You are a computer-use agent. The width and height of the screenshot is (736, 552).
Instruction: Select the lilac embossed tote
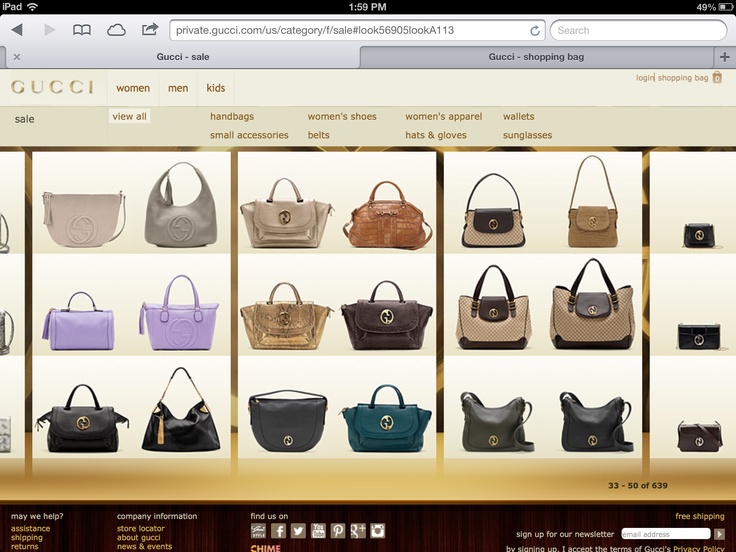click(179, 312)
